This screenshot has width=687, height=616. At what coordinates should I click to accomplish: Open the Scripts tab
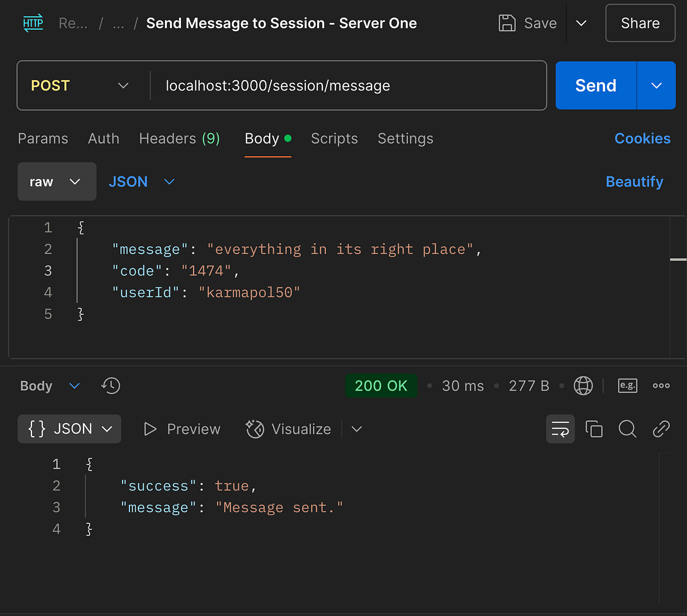tap(334, 139)
